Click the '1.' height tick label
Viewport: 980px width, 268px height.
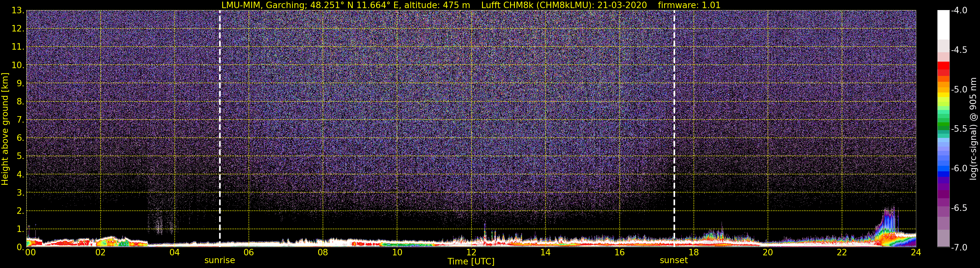pos(20,229)
